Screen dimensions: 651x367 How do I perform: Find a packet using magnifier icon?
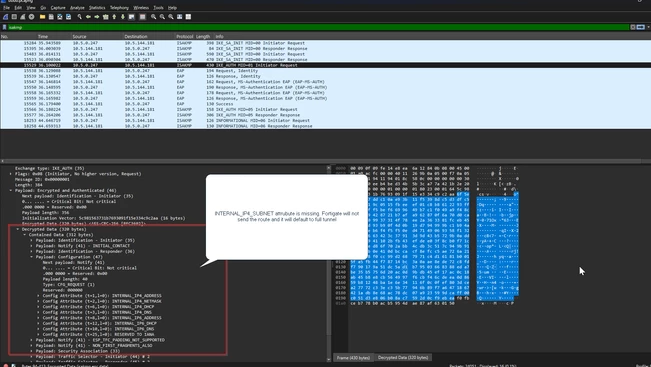pyautogui.click(x=79, y=17)
